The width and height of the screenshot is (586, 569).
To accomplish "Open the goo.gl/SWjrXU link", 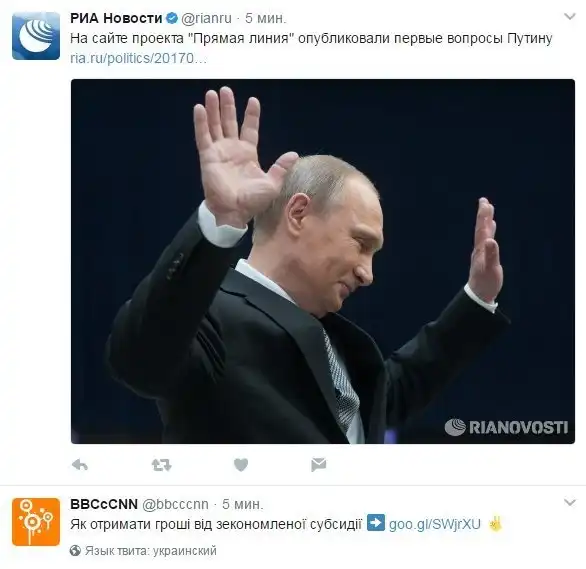I will 435,524.
